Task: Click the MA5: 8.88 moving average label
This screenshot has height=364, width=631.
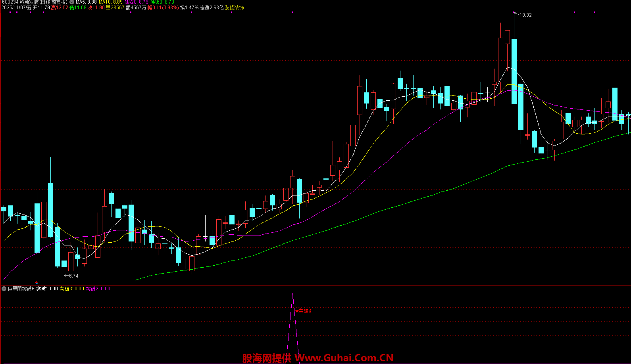Action: point(86,2)
